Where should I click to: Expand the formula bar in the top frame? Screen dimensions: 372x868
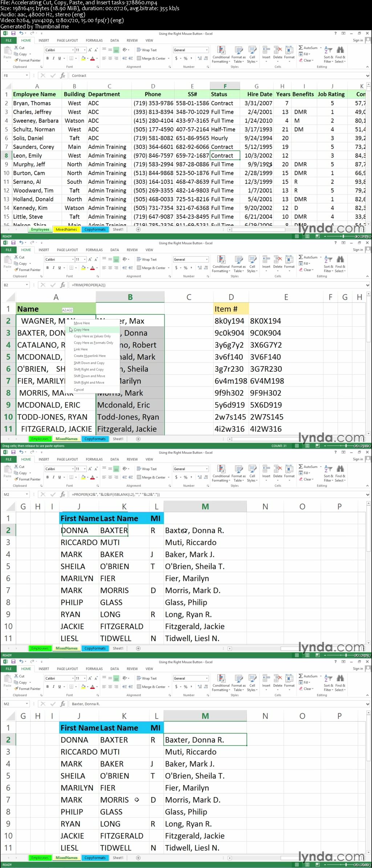(368, 76)
